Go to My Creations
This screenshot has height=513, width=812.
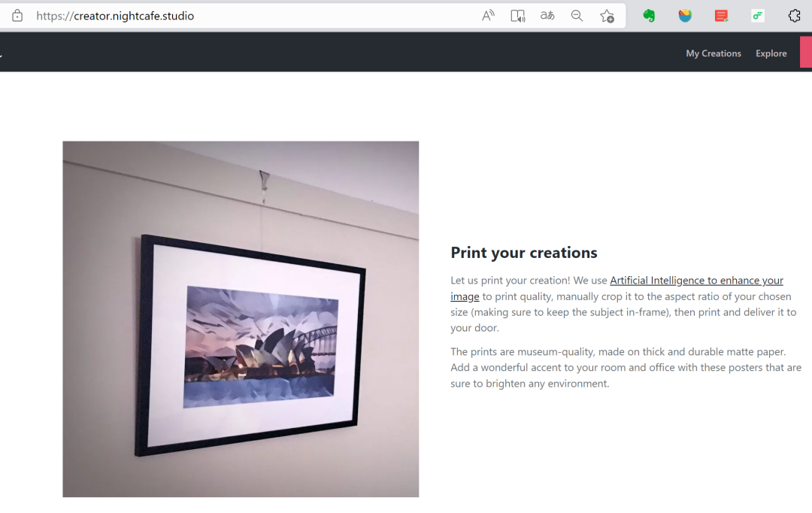point(713,53)
